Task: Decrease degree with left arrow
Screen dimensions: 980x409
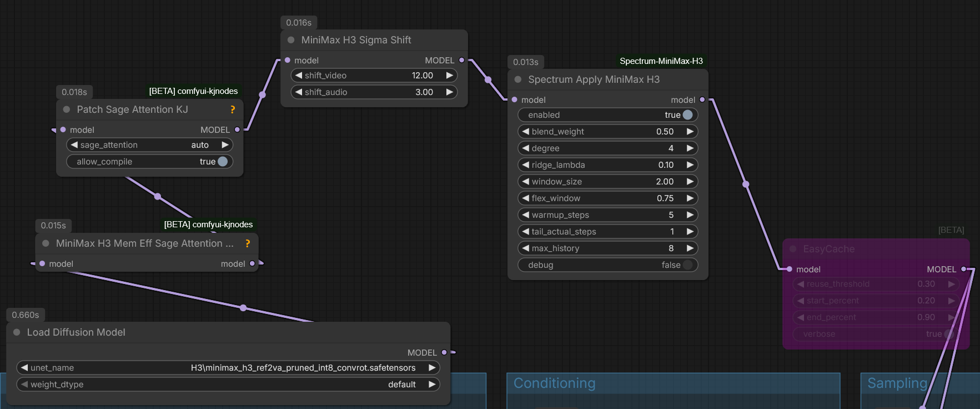Action: pyautogui.click(x=525, y=148)
